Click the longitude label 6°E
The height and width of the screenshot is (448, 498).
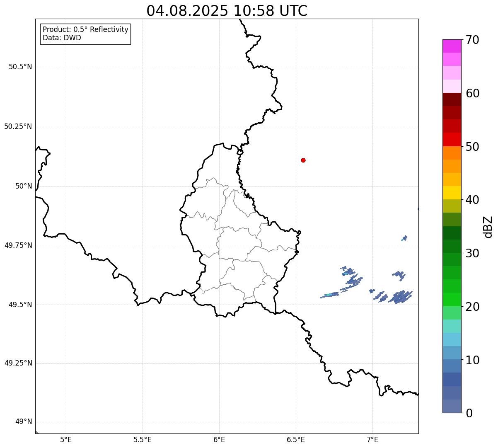point(219,439)
